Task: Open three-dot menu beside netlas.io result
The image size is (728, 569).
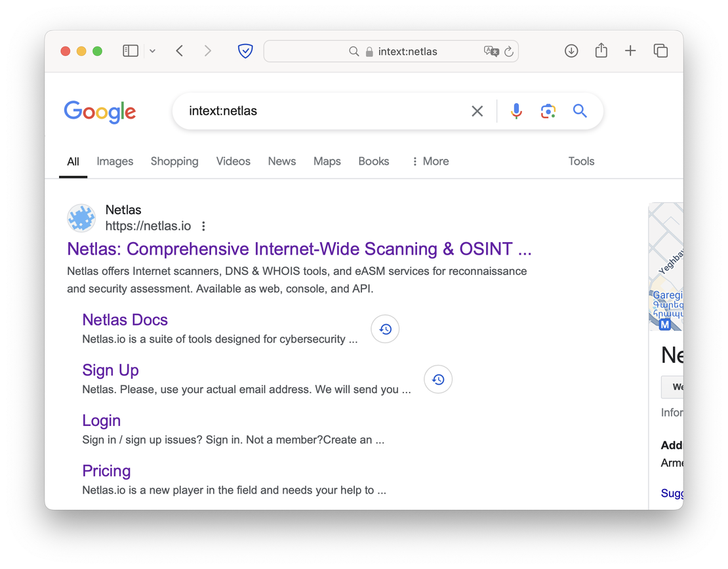Action: tap(203, 226)
